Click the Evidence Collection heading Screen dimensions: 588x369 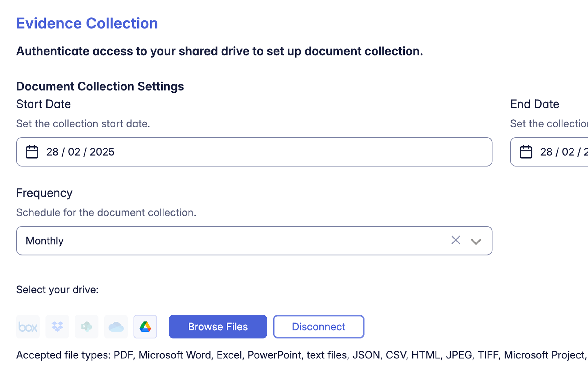coord(87,23)
